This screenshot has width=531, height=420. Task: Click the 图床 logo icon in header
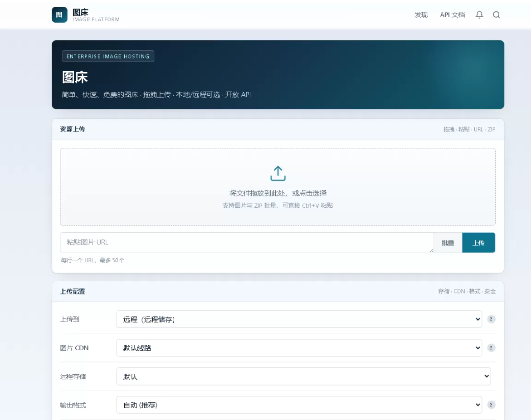tap(59, 15)
